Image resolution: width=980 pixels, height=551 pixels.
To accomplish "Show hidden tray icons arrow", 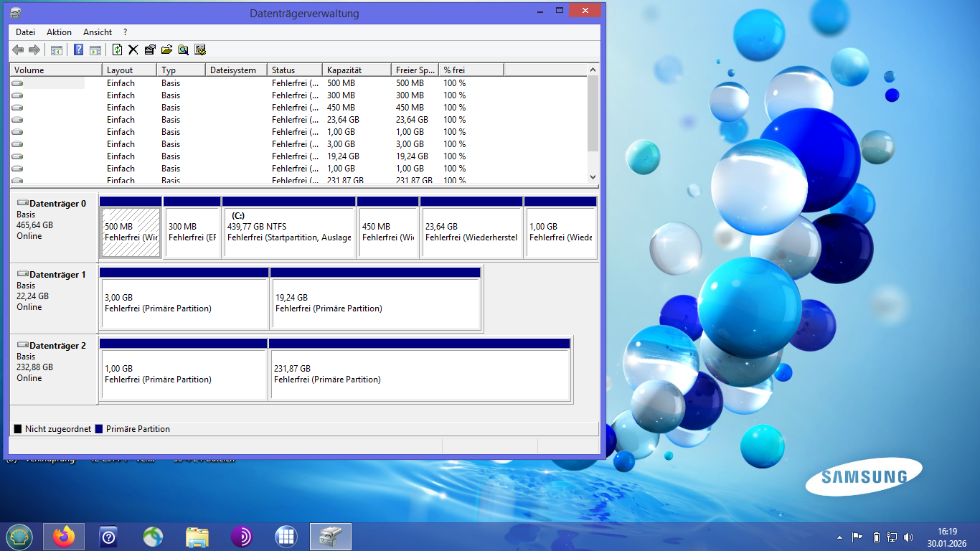I will coord(839,537).
